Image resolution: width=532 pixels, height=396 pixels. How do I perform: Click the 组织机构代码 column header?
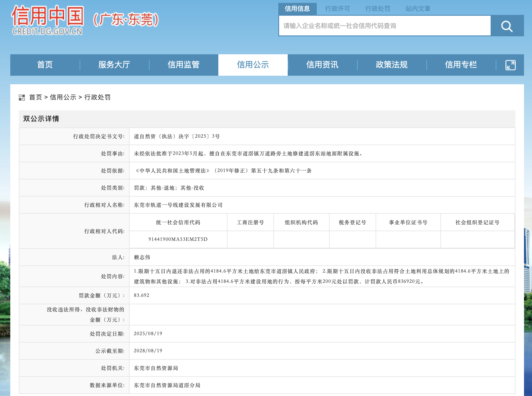click(x=301, y=222)
